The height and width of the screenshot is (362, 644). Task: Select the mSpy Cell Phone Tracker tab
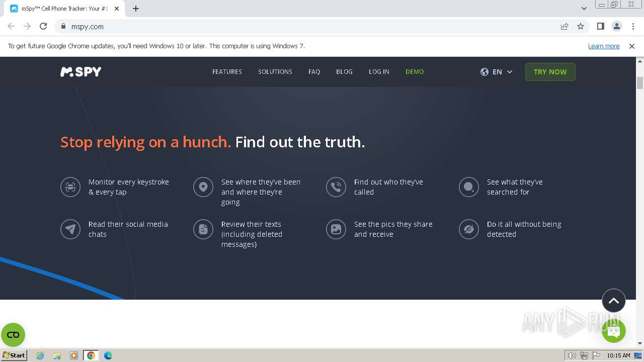coord(64,9)
